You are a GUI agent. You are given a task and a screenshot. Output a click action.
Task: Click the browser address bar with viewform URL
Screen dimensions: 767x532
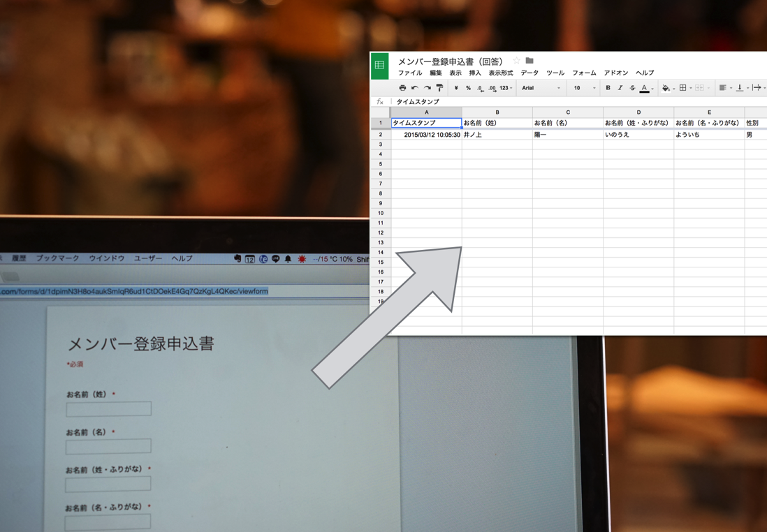(184, 291)
